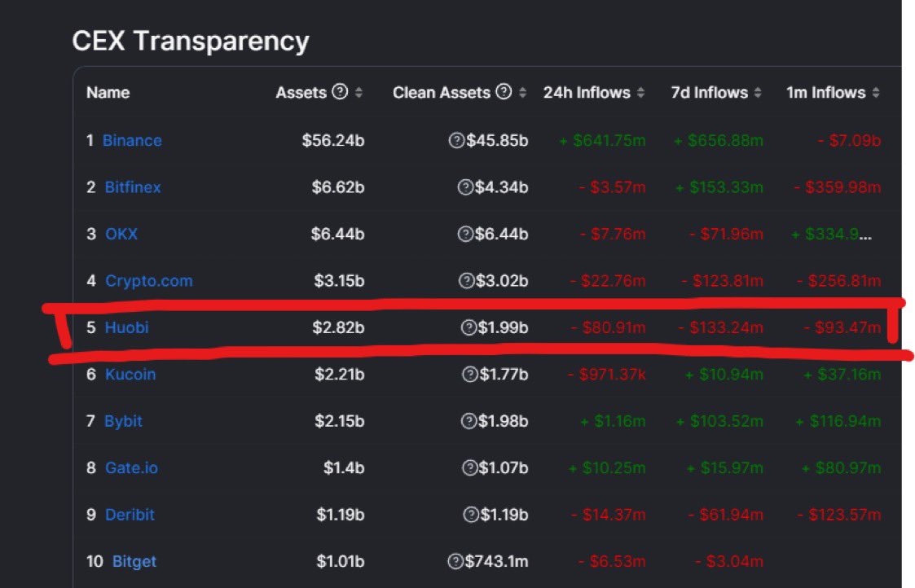Image resolution: width=915 pixels, height=588 pixels.
Task: Select Crypto.com assets value $3.15b
Action: pos(339,281)
